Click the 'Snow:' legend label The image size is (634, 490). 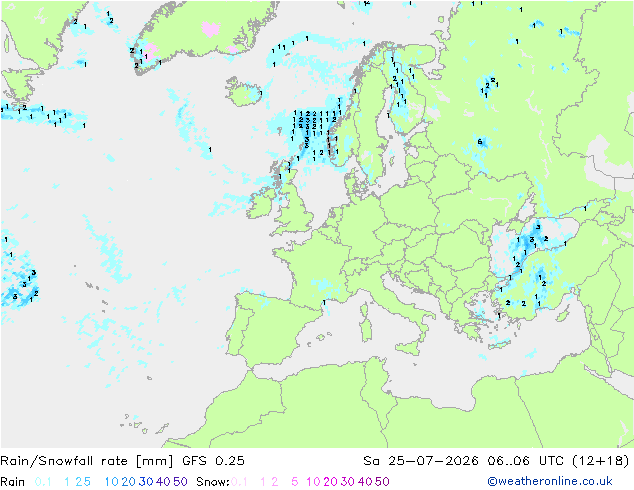point(213,482)
